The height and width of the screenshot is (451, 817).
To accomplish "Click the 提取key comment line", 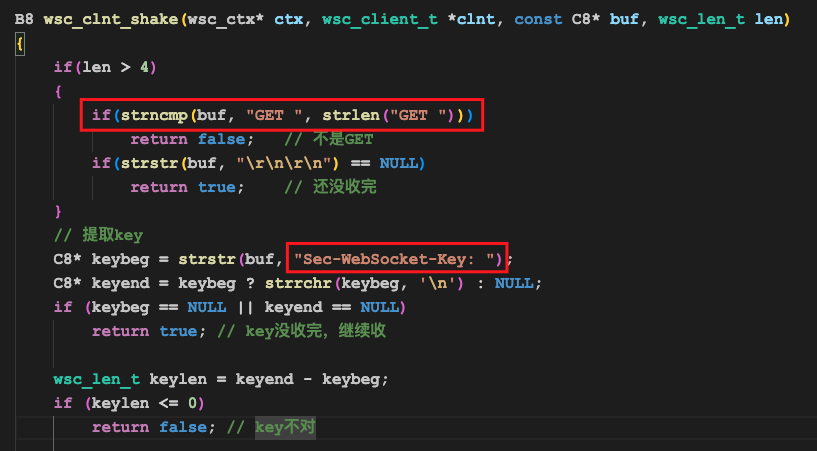I will [98, 235].
